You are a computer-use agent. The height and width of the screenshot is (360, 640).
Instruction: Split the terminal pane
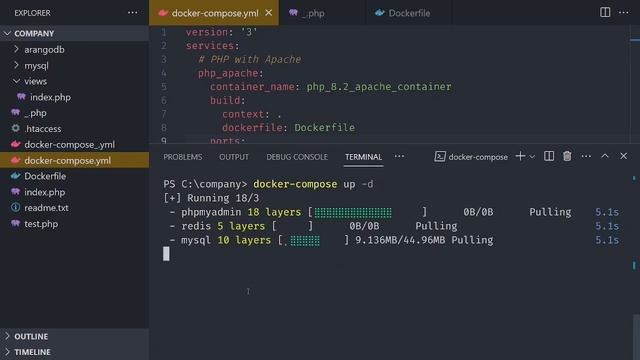(549, 156)
